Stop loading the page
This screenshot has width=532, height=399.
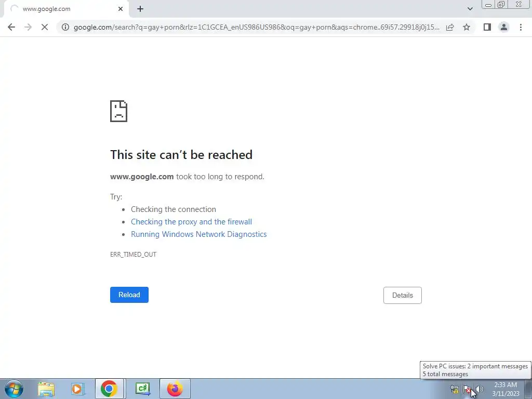click(x=45, y=27)
